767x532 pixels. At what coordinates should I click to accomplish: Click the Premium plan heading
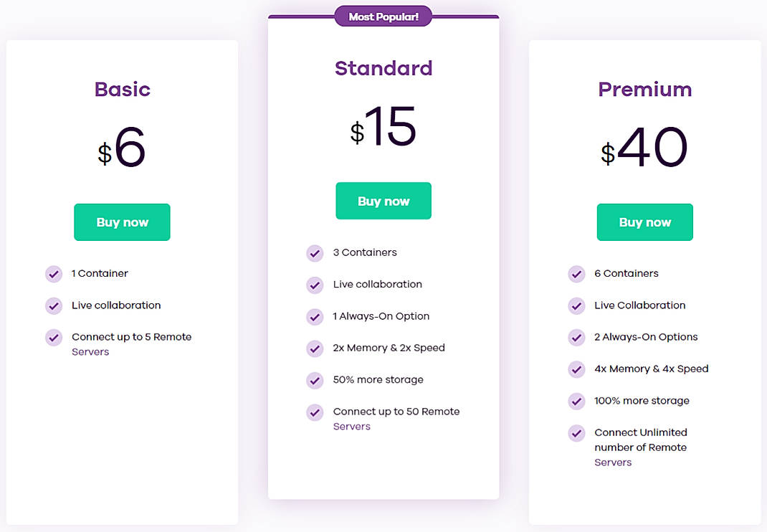pyautogui.click(x=644, y=90)
